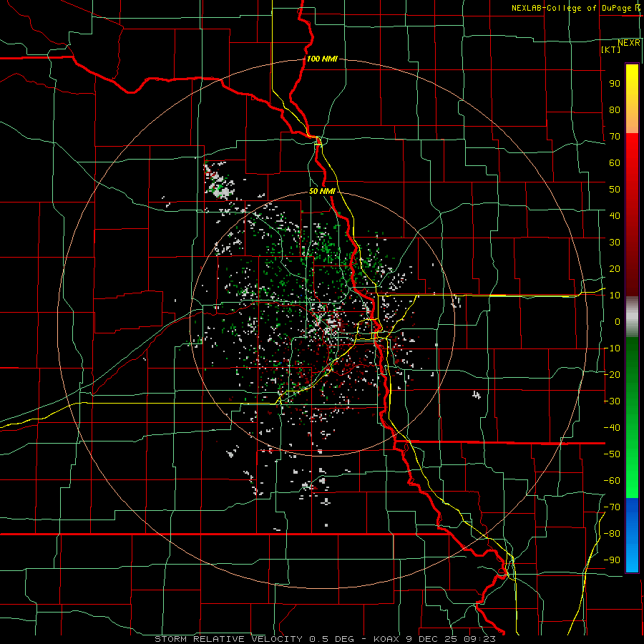Click the "100 NMI" range ring label
The width and height of the screenshot is (644, 644).
click(x=322, y=59)
